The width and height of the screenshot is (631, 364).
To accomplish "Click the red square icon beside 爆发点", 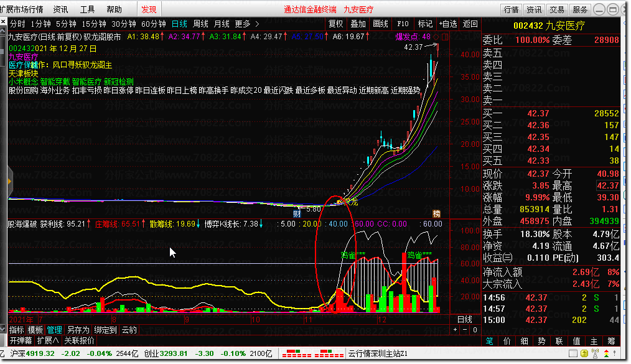I will coord(445,37).
